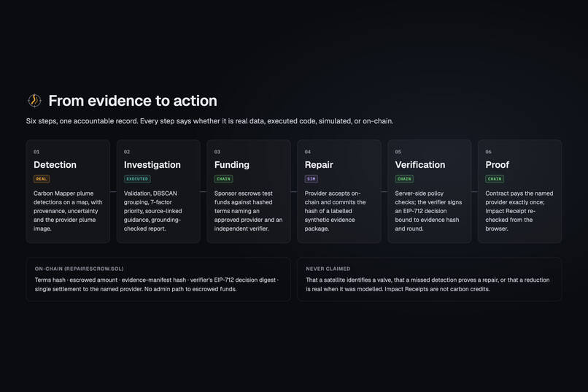
Task: Select the 'That a satellite identifies a valve' paragraph
Action: click(428, 285)
